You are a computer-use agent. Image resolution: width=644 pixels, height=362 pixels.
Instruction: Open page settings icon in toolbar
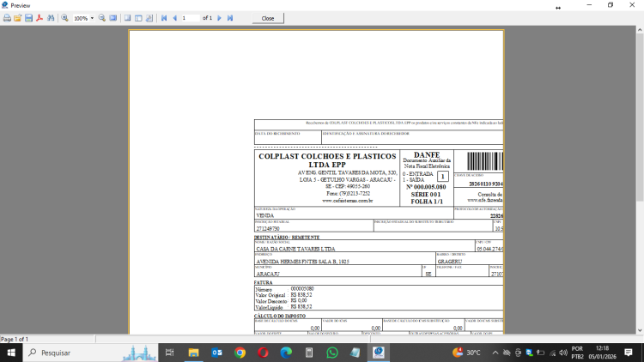149,18
